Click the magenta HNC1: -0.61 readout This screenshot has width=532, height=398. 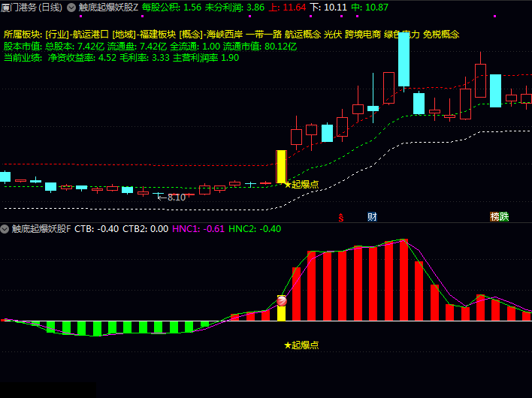[198, 229]
